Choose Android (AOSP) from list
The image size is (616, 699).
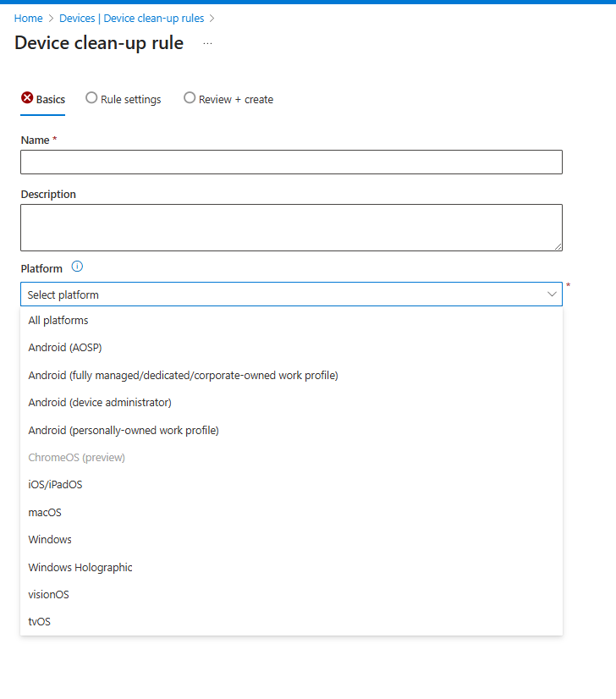pos(65,348)
